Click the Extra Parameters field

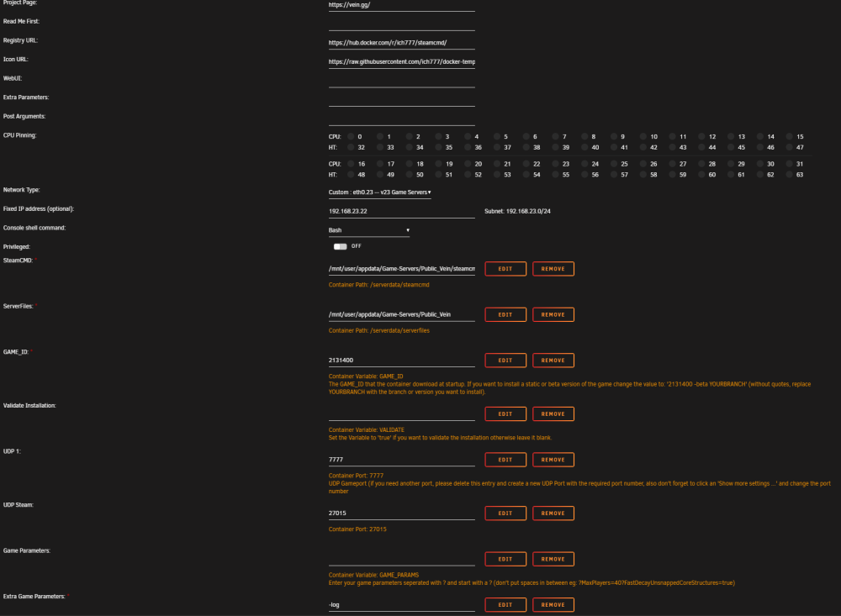pos(402,100)
